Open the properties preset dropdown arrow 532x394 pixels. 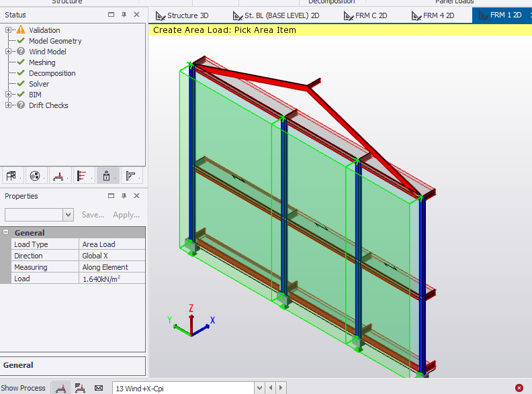69,215
